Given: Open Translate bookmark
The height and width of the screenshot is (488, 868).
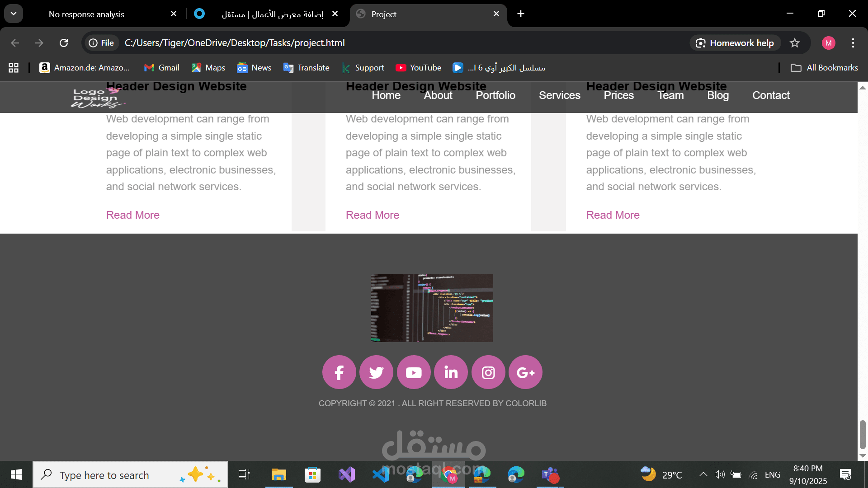Looking at the screenshot, I should point(306,68).
